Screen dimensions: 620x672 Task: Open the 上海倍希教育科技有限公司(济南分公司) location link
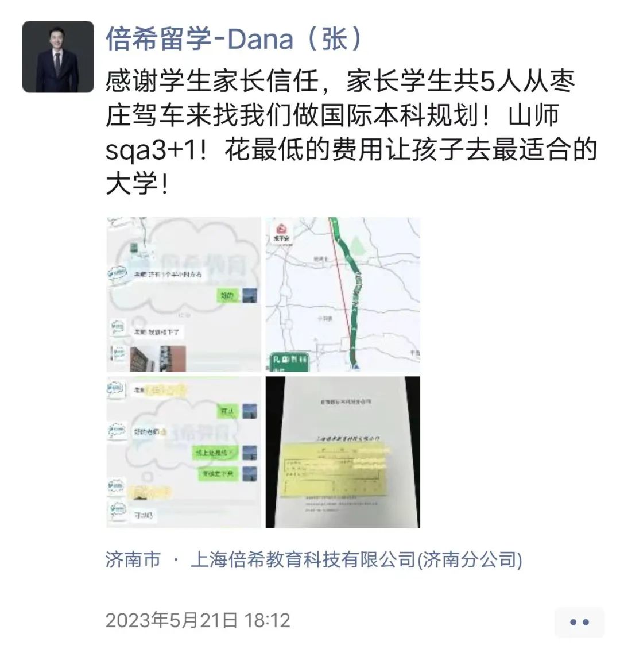pyautogui.click(x=356, y=560)
